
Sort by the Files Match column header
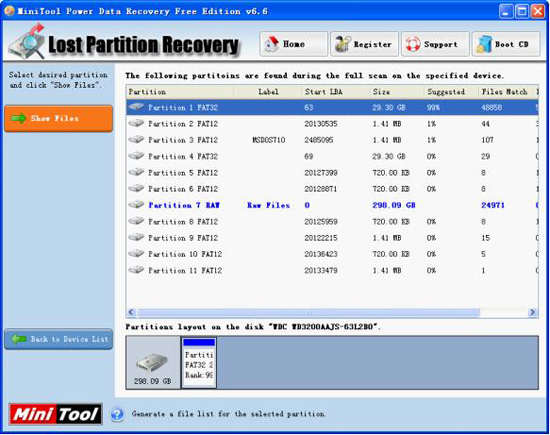505,92
